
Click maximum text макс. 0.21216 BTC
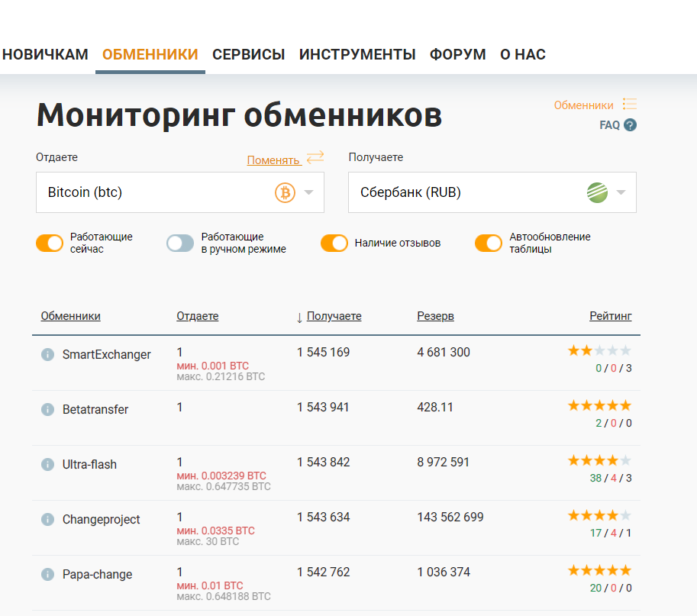[x=221, y=376]
